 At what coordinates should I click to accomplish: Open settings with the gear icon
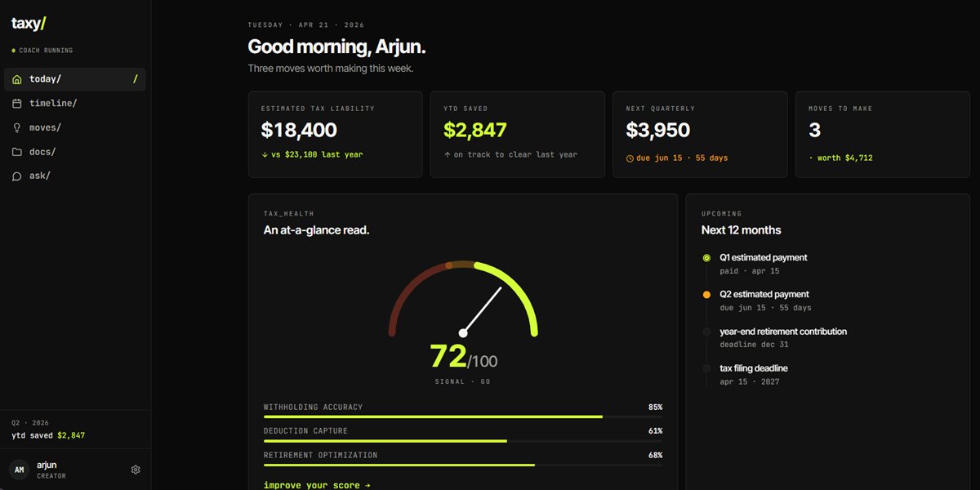click(x=136, y=470)
